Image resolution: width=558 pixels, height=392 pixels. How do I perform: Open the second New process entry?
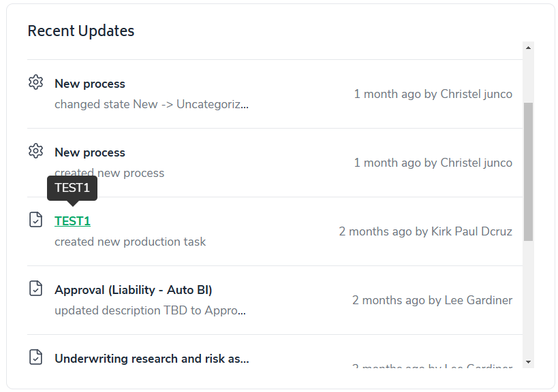point(90,152)
